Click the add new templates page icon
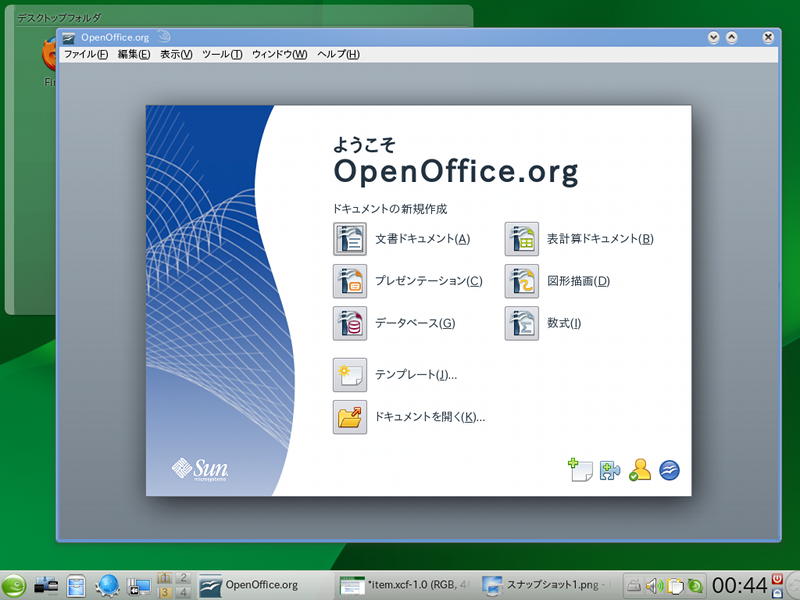Screen dimensions: 800x600 click(581, 470)
